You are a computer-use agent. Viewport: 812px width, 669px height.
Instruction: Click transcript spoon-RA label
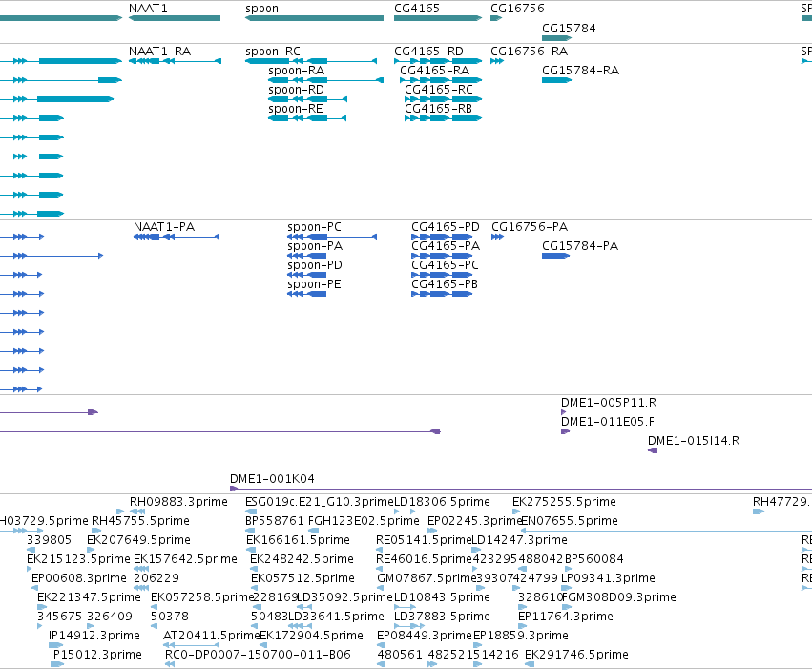tap(296, 71)
